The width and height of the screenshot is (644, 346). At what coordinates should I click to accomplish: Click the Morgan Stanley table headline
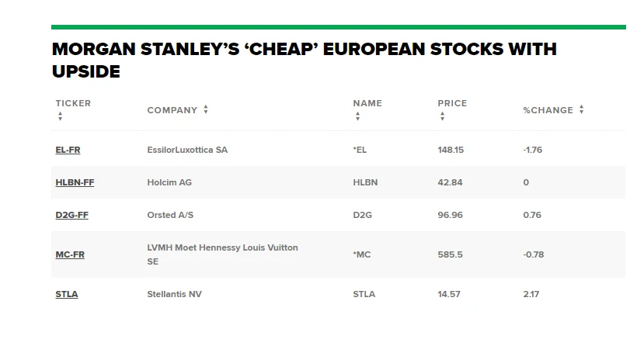[304, 61]
